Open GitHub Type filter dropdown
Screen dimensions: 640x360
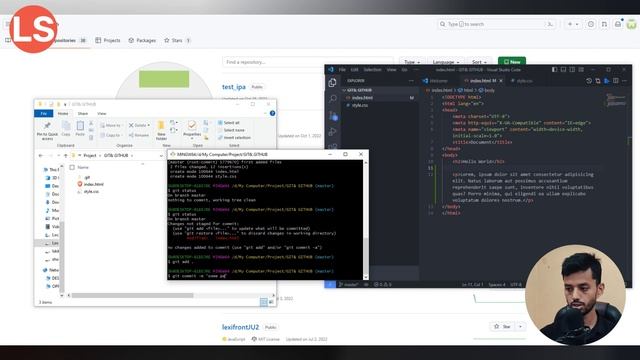point(411,62)
